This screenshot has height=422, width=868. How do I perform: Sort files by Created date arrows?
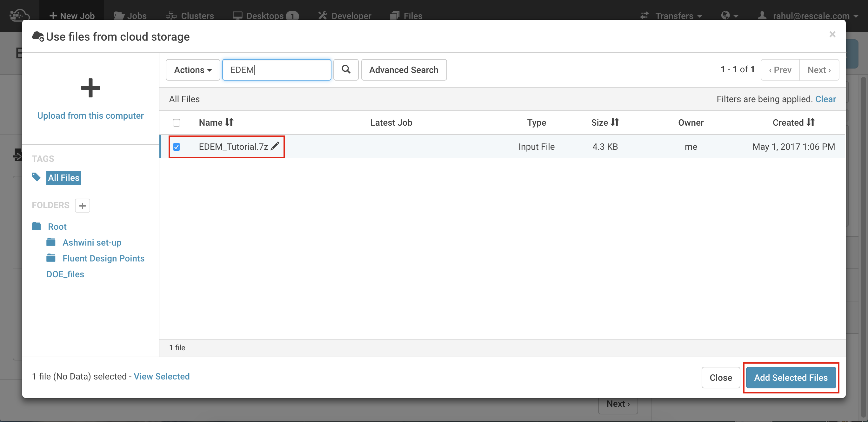[811, 122]
